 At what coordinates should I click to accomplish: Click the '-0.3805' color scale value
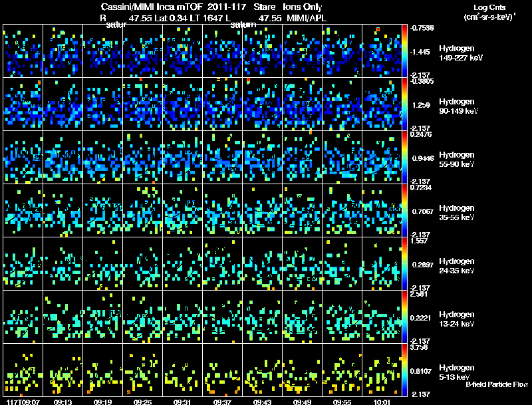click(422, 81)
